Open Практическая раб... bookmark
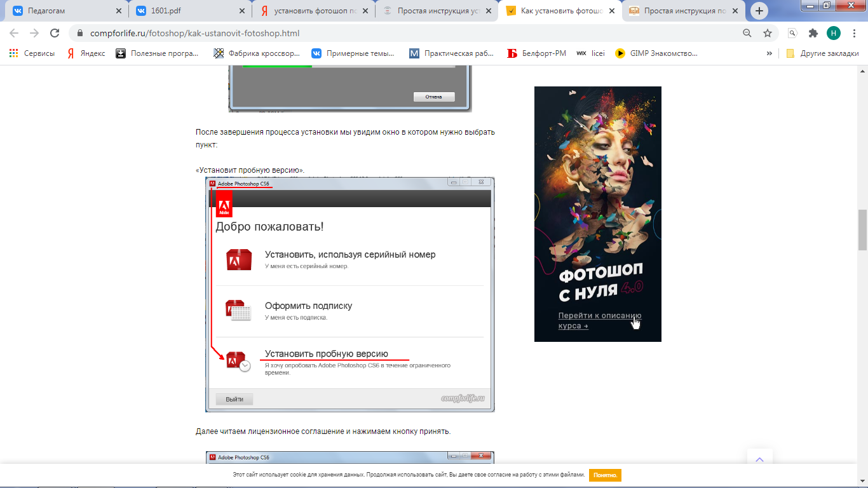The width and height of the screenshot is (868, 488). coord(452,53)
